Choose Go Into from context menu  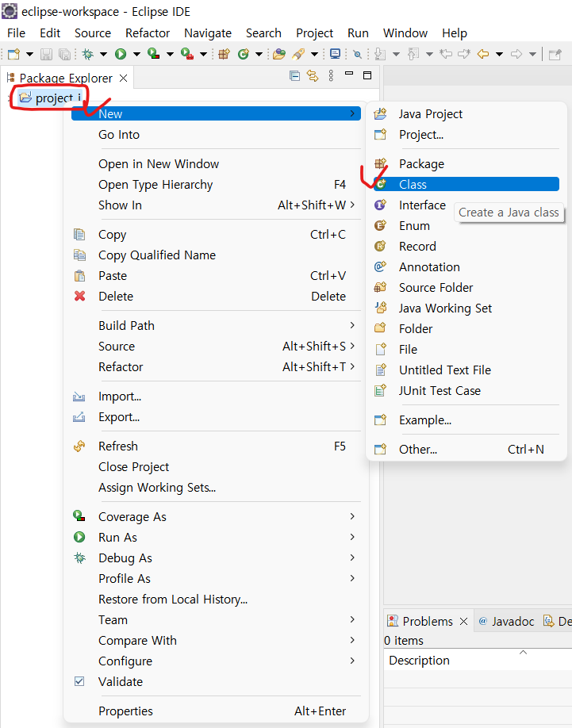216,135
